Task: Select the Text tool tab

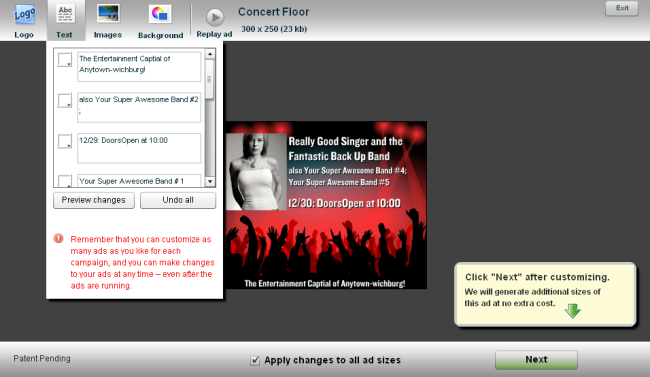Action: (65, 21)
